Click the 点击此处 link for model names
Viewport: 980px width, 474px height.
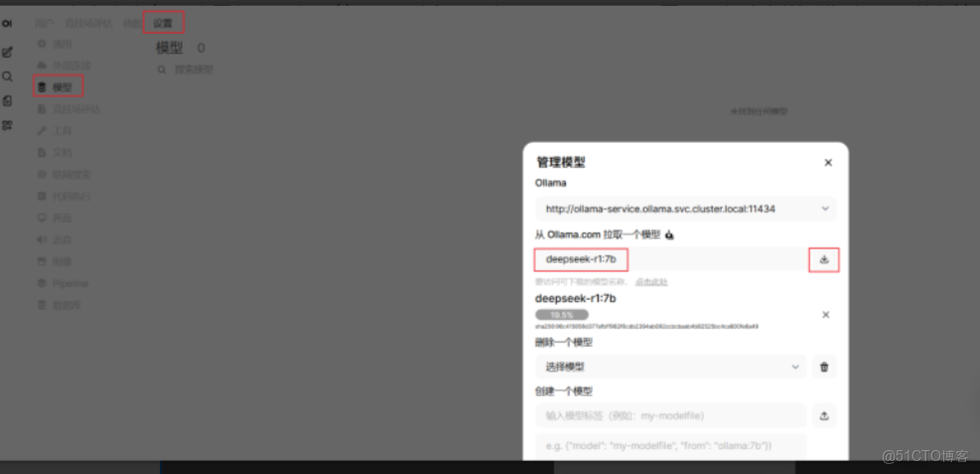[x=651, y=282]
